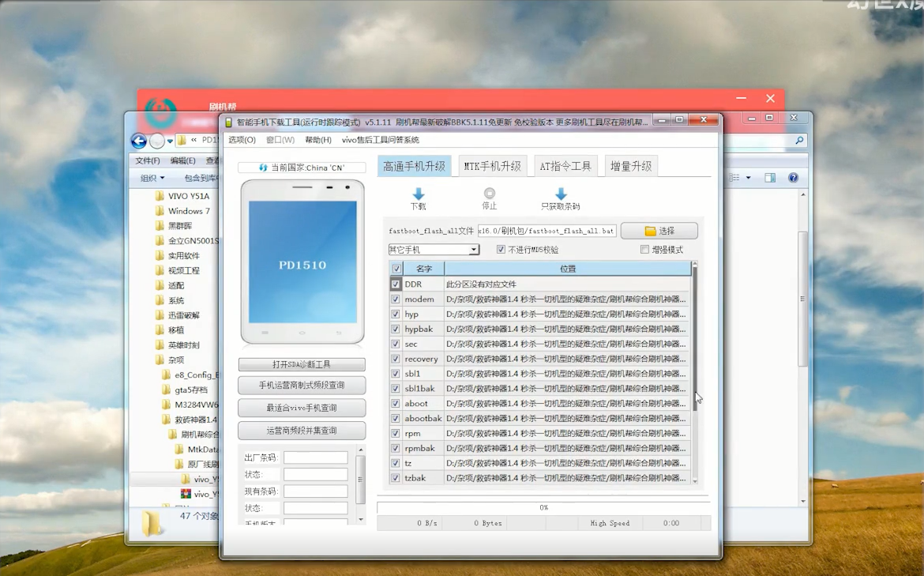This screenshot has height=576, width=924.
Task: Click the 只获取条码 arrow icon
Action: tap(561, 194)
